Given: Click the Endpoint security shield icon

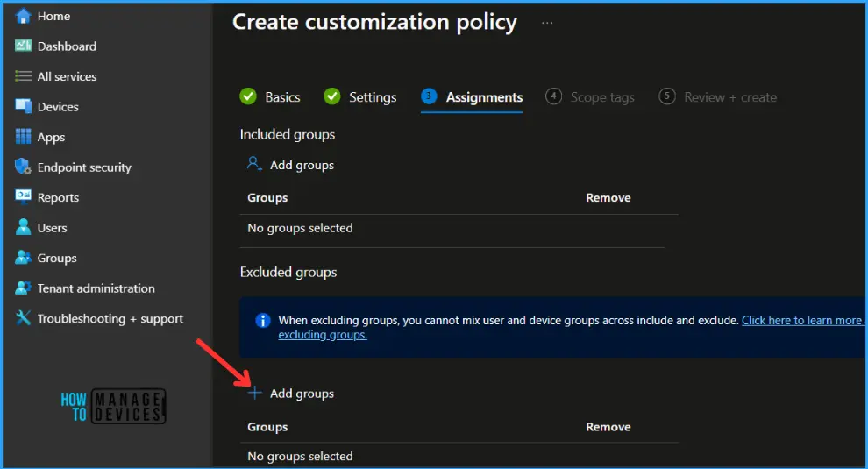Looking at the screenshot, I should [23, 167].
